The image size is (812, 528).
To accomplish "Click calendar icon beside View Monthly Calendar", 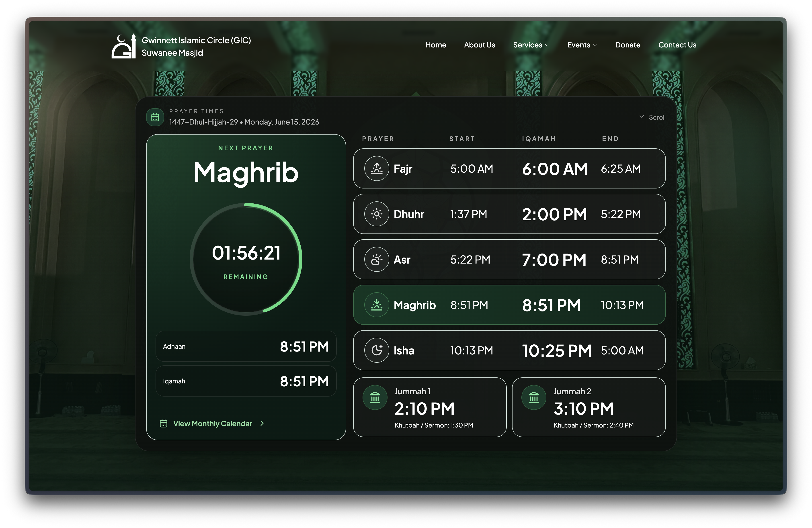I will tap(163, 423).
